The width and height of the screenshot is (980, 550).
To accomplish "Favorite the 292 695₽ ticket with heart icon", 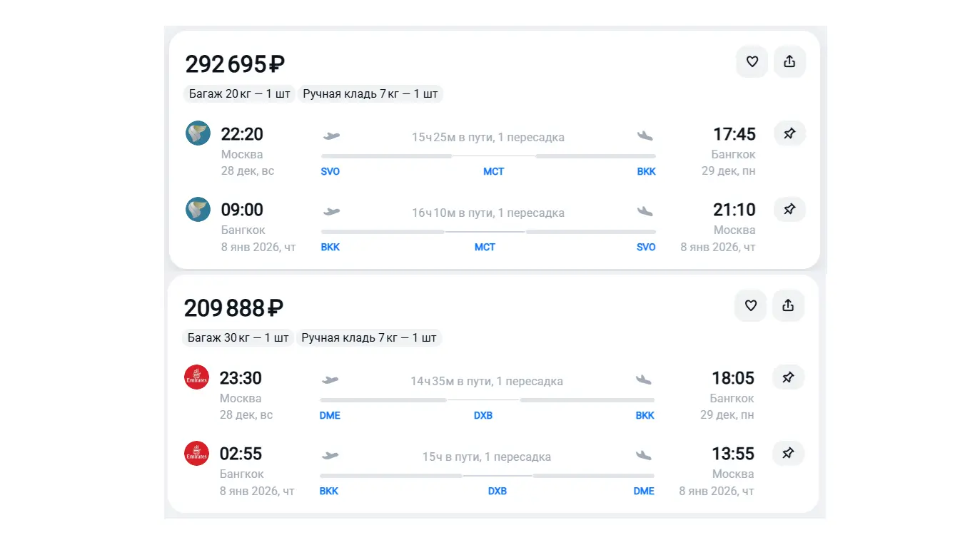I will 752,62.
